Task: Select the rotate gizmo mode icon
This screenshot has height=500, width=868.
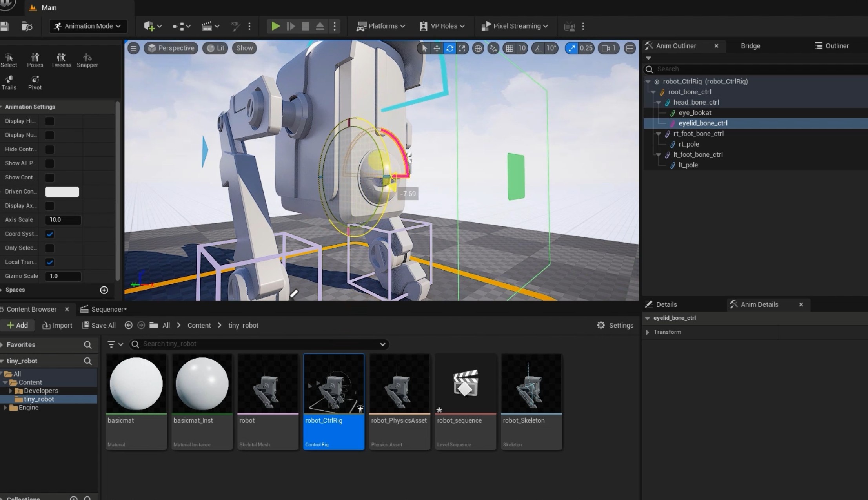Action: pos(449,48)
